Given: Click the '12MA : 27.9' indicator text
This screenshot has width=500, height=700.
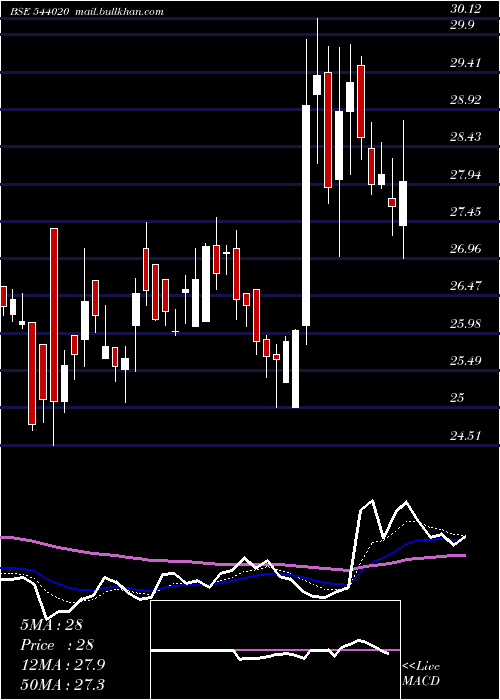Looking at the screenshot, I should click(63, 665).
